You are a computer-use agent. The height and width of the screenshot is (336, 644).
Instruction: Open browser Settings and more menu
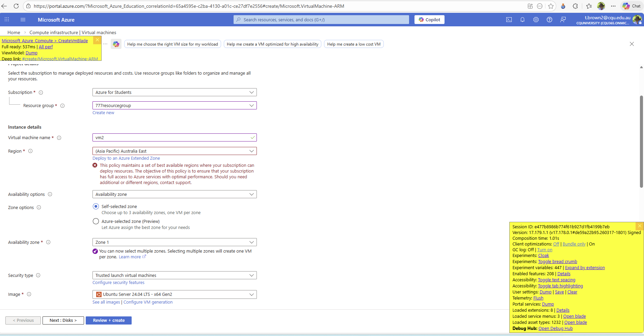click(613, 6)
